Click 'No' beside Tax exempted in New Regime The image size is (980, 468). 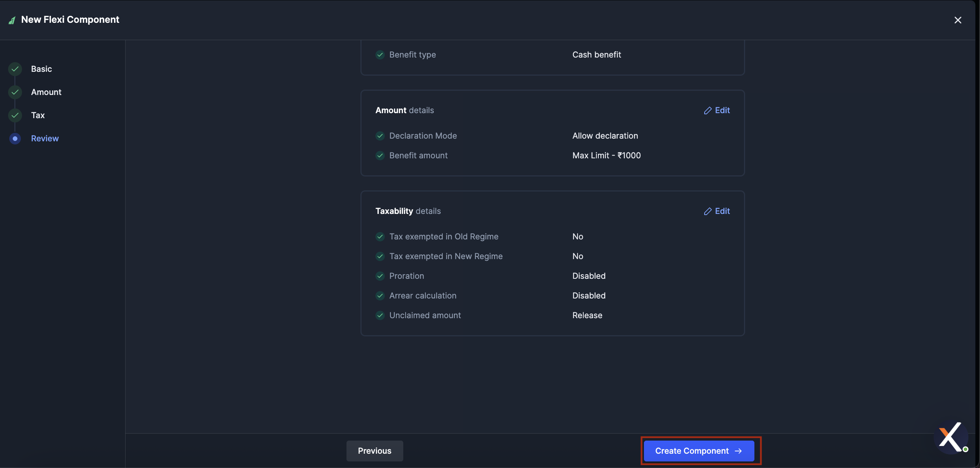click(x=577, y=256)
